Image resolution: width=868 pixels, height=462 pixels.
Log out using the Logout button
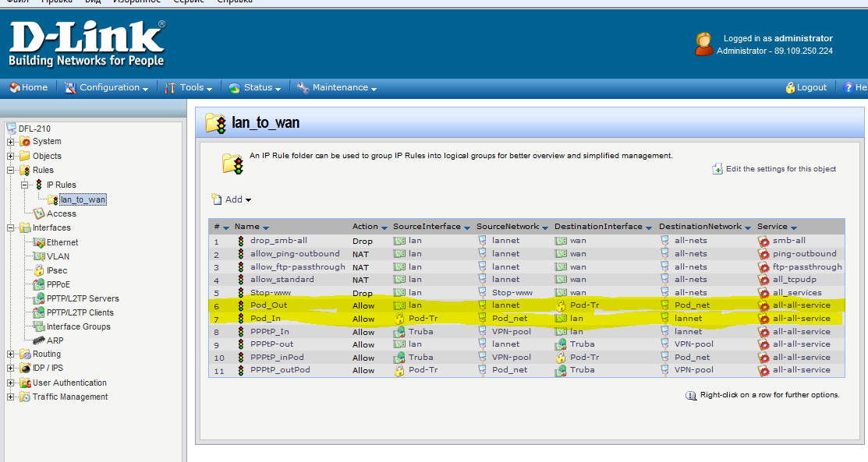[806, 87]
